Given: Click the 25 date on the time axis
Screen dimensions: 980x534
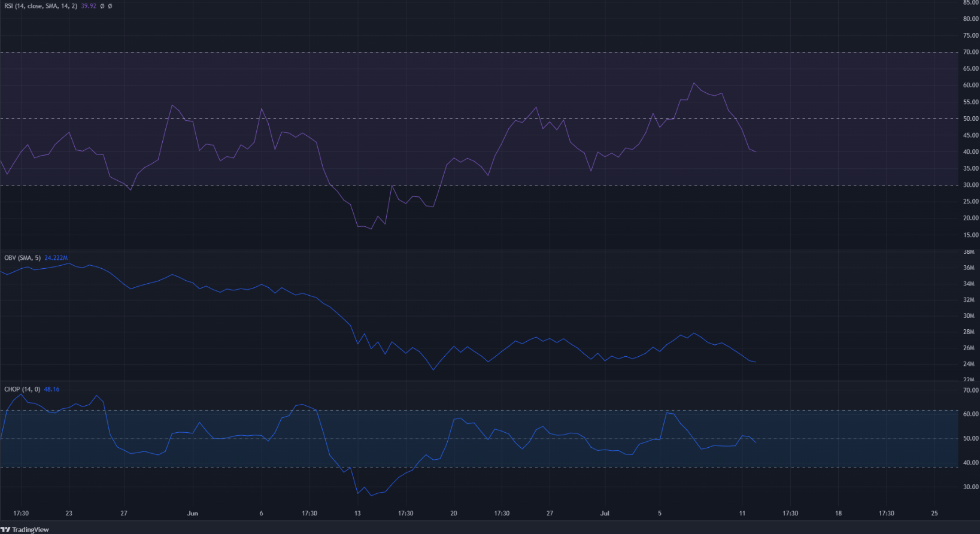Looking at the screenshot, I should 935,513.
